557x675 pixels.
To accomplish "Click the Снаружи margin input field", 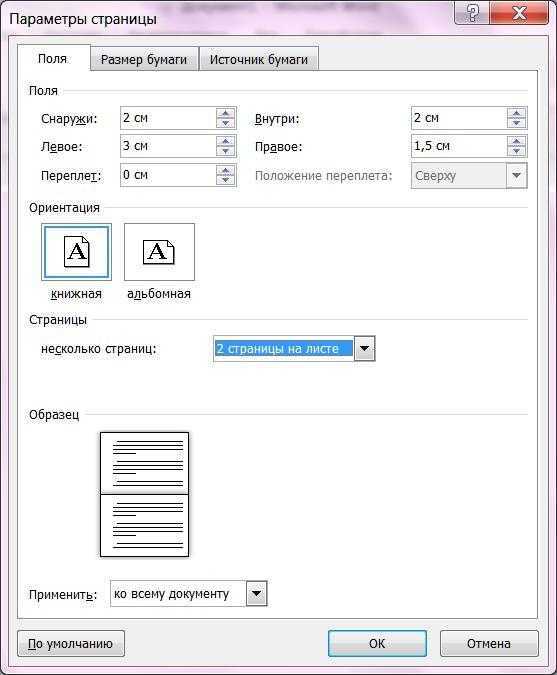I will [x=169, y=118].
